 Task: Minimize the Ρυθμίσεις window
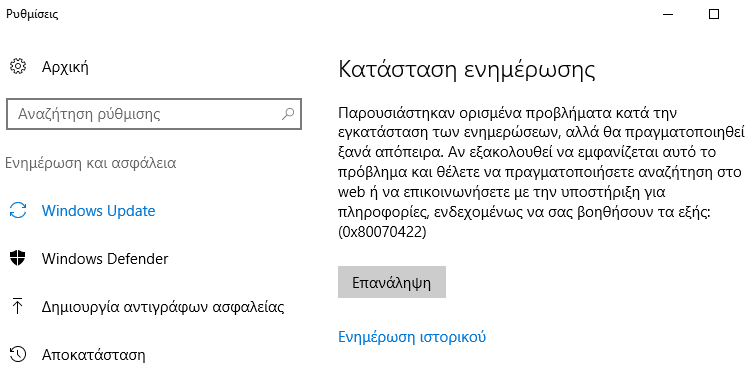point(668,14)
